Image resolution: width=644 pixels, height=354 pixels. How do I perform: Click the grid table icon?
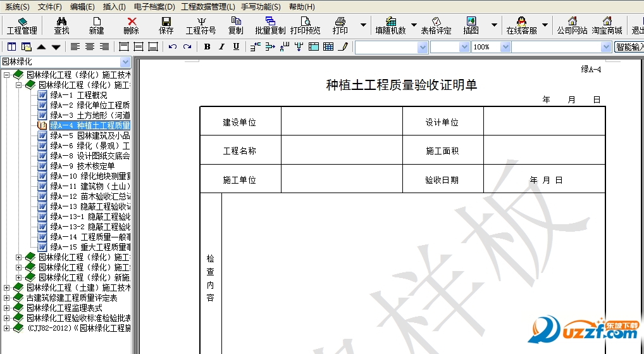[328, 47]
